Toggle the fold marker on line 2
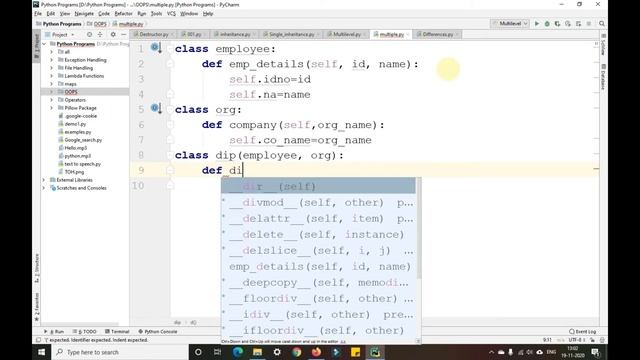The width and height of the screenshot is (640, 360). tap(170, 64)
